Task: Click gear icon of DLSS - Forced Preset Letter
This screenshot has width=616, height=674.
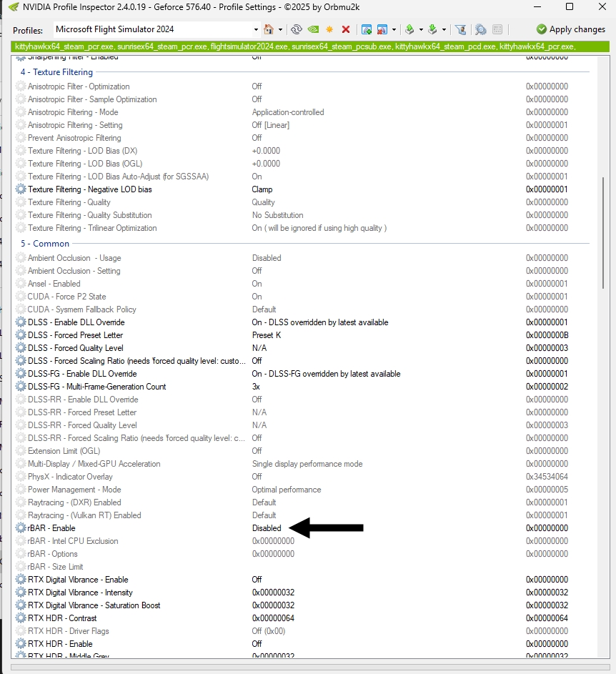Action: 21,334
